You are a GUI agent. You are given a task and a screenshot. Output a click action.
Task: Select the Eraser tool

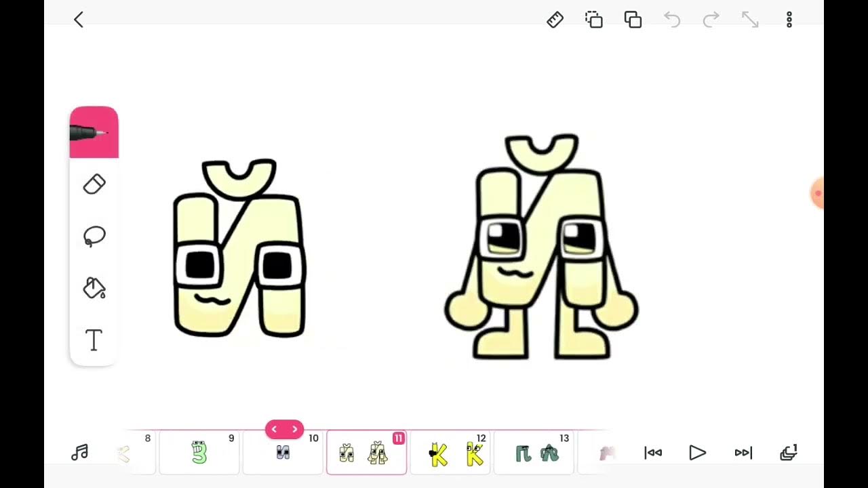pyautogui.click(x=94, y=184)
